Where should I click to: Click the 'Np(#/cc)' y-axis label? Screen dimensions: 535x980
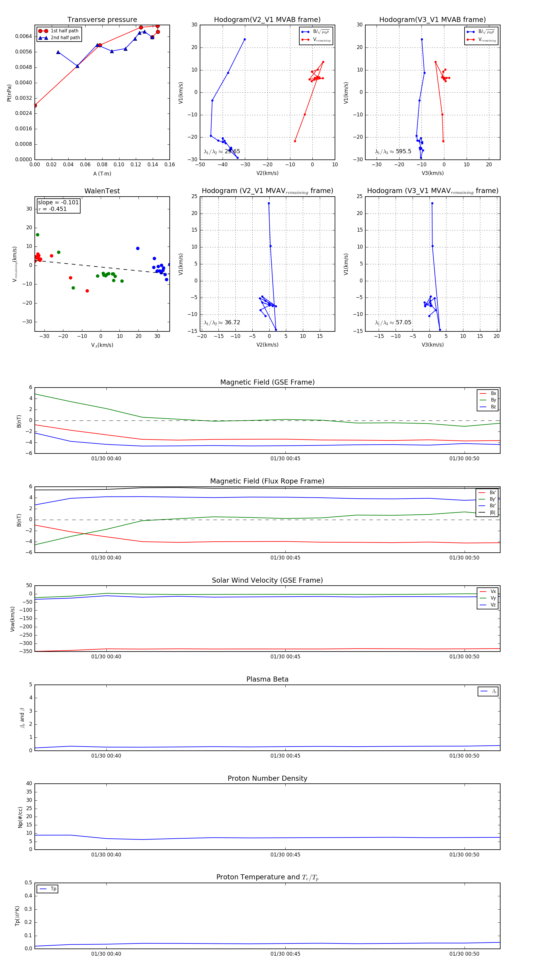tap(20, 817)
